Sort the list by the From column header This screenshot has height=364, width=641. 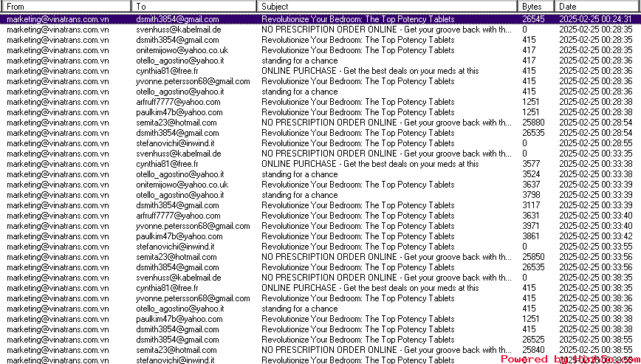coord(66,7)
